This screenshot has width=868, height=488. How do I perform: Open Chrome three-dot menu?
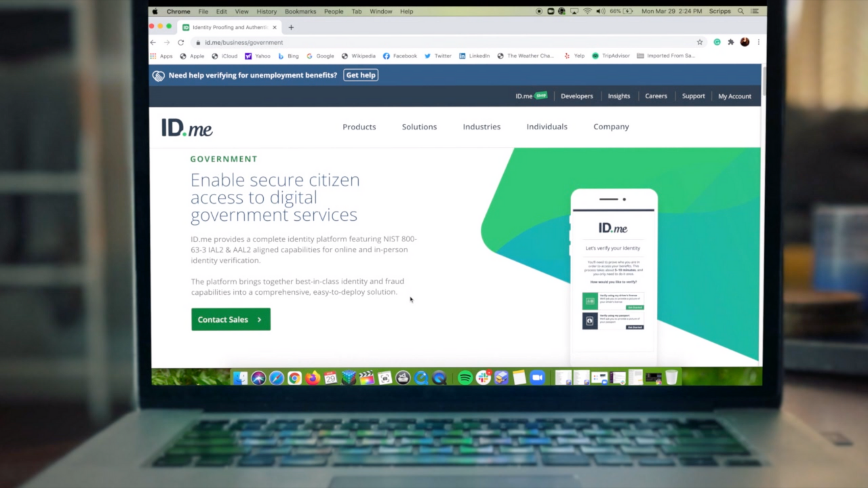tap(758, 42)
